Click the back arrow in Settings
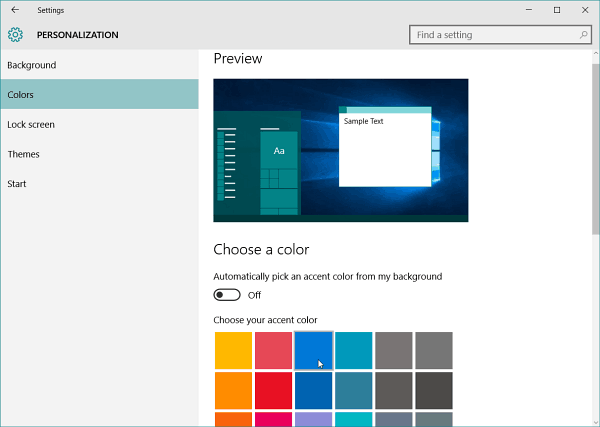 [x=15, y=10]
